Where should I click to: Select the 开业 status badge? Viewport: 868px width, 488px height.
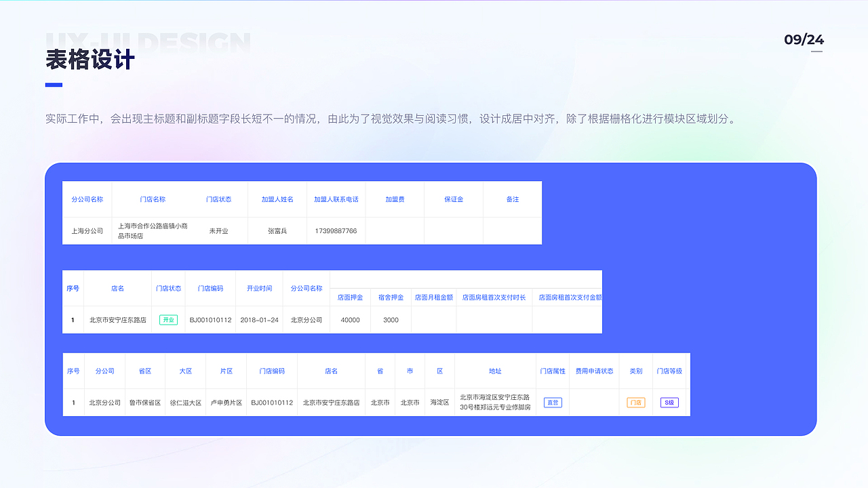168,319
